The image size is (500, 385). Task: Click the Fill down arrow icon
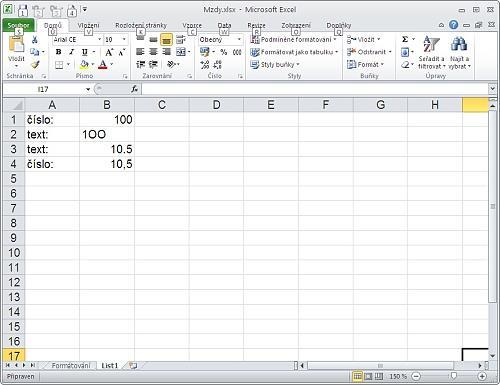[405, 52]
